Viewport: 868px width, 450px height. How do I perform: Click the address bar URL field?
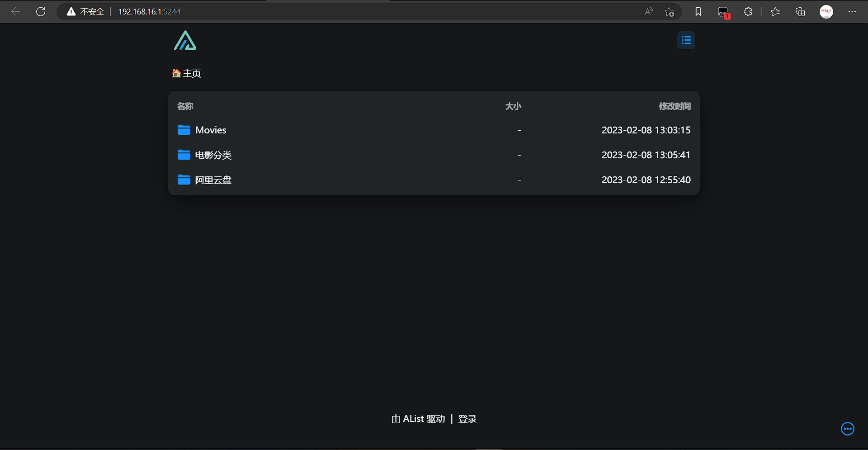pyautogui.click(x=316, y=12)
